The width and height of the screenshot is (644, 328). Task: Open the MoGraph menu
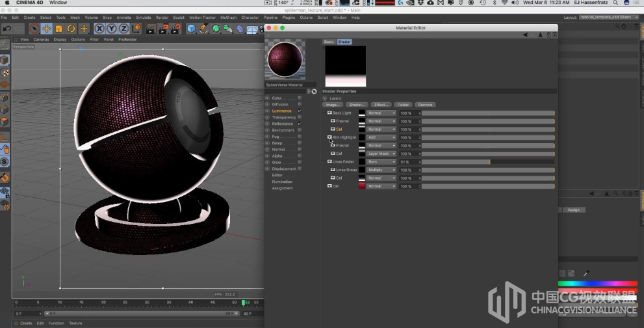coord(228,18)
